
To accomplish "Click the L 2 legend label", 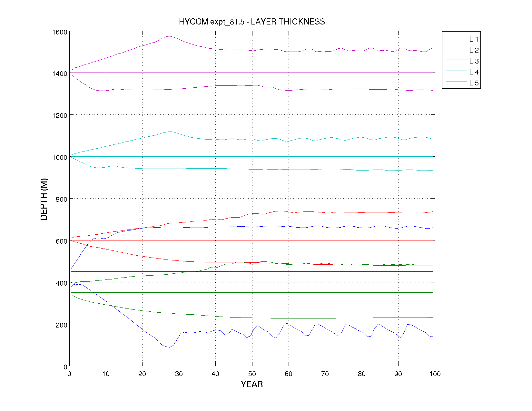I will pos(474,50).
